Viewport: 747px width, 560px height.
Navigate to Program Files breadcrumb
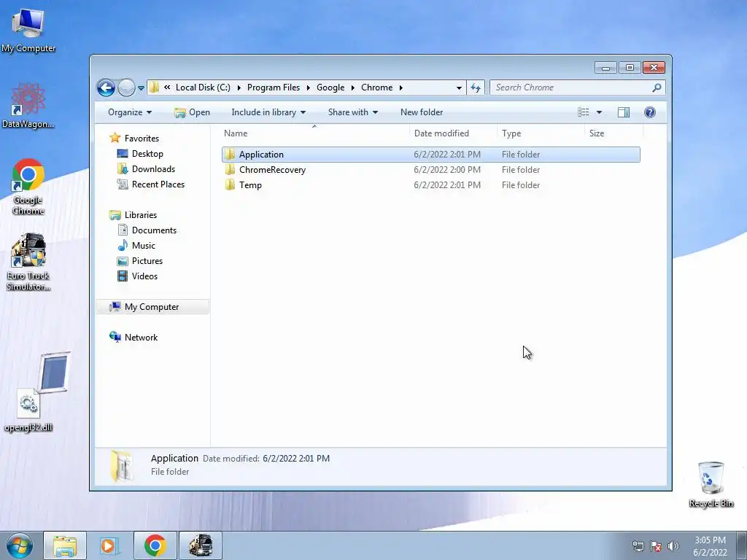point(274,87)
